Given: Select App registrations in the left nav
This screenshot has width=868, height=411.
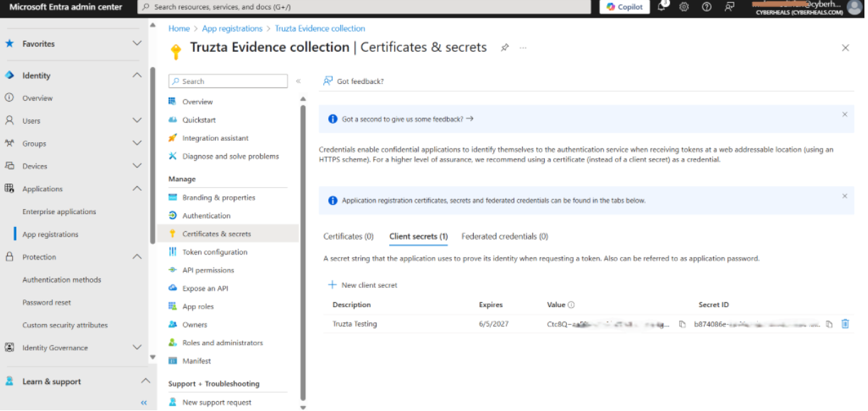Looking at the screenshot, I should pos(50,235).
